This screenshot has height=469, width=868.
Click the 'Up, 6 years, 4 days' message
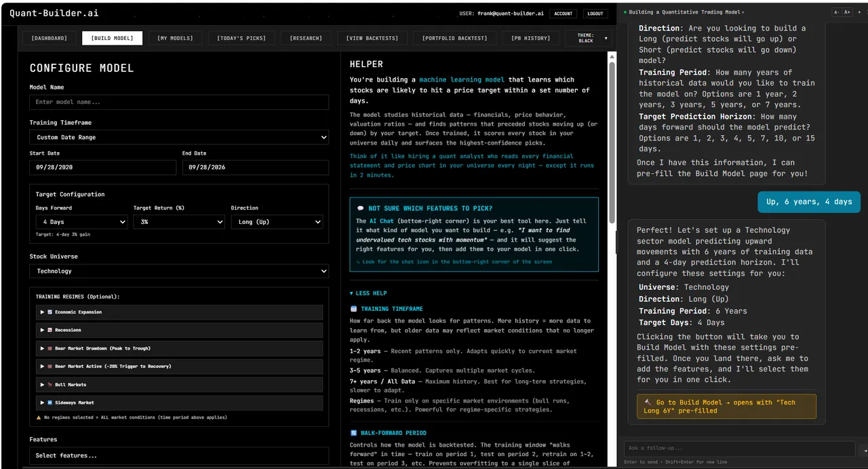809,202
